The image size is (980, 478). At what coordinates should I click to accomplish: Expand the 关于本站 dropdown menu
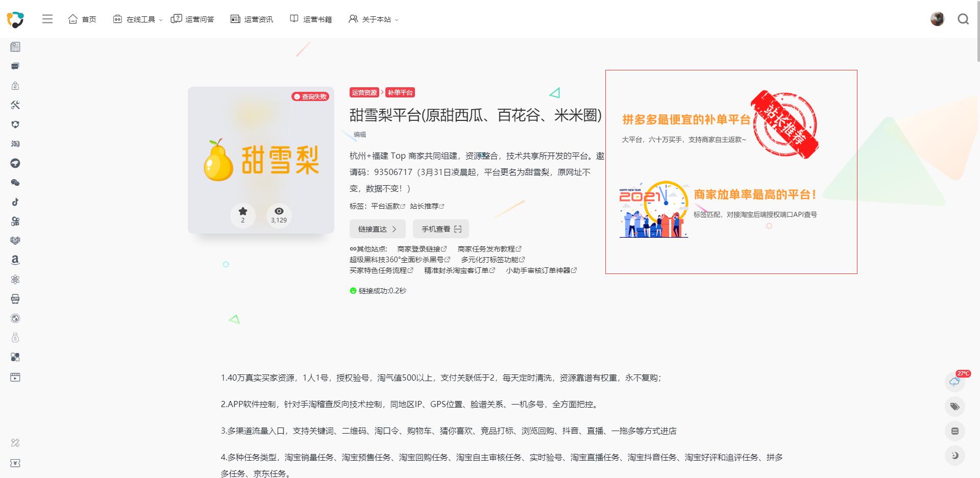coord(373,19)
